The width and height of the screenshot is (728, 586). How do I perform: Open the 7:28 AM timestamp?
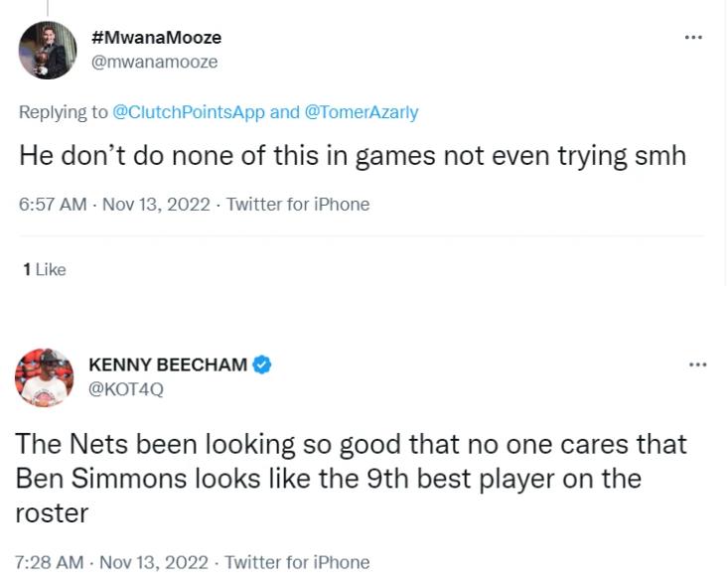pos(50,562)
